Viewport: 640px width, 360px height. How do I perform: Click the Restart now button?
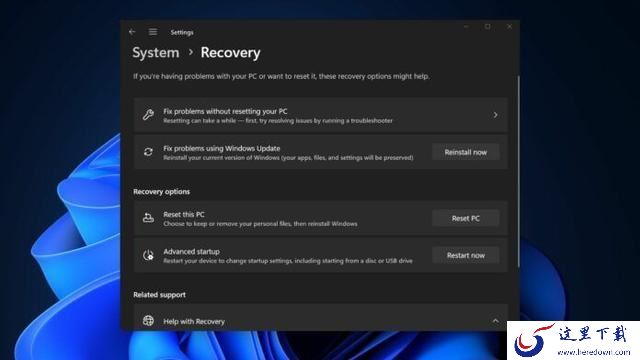coord(466,256)
